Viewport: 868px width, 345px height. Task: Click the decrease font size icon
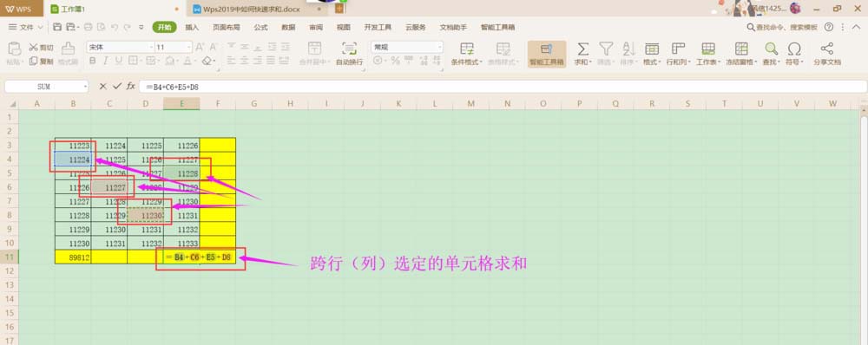214,48
